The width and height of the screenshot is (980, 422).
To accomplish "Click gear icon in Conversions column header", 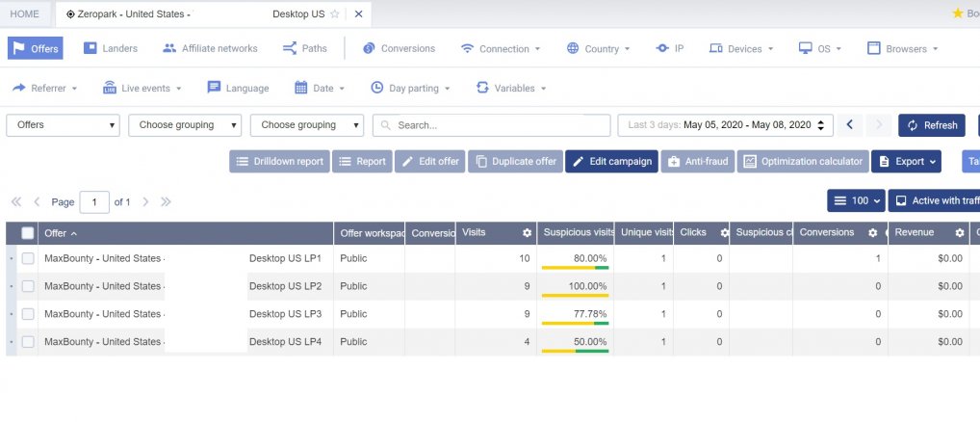I will (x=872, y=232).
